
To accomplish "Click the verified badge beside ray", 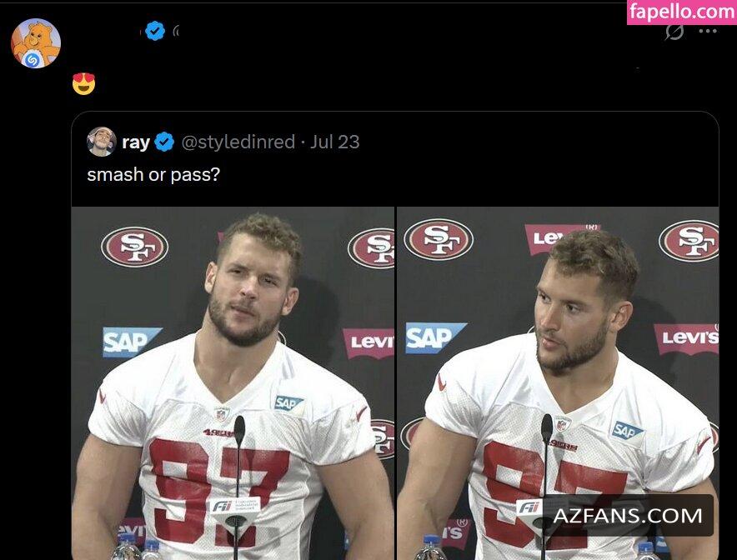I will coord(164,142).
